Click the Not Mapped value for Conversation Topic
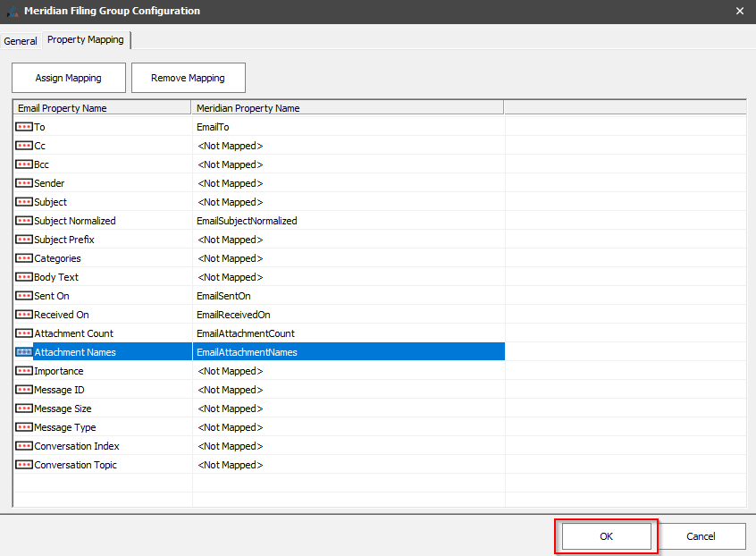 [231, 465]
